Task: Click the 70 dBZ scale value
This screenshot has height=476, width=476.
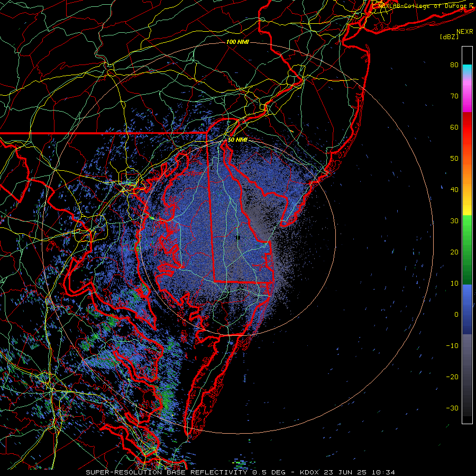Action: click(x=454, y=96)
